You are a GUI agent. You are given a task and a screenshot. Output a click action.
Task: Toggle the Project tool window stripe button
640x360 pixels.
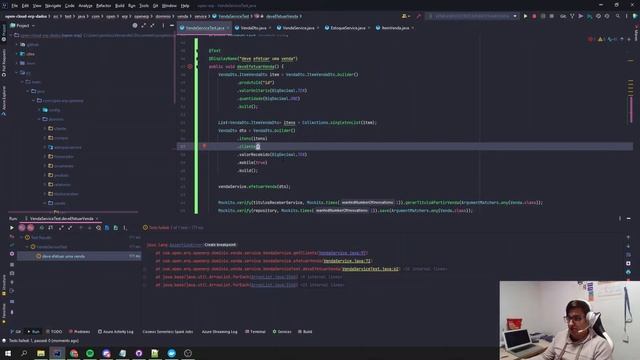tap(4, 33)
